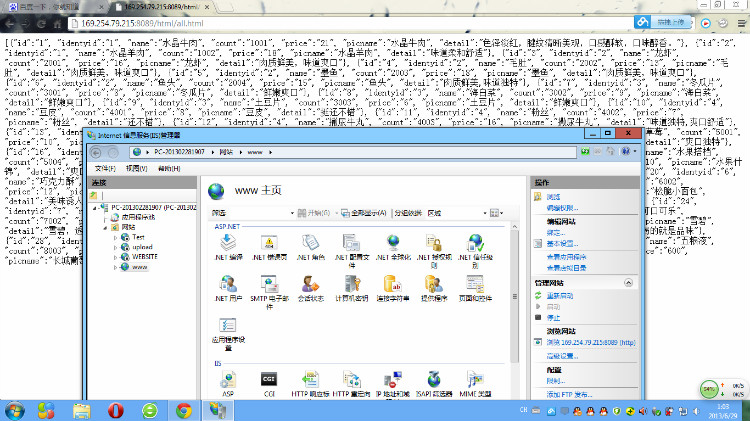Screen dimensions: 750x421
Task: Open the group-by 区域 dropdown
Action: tap(485, 213)
